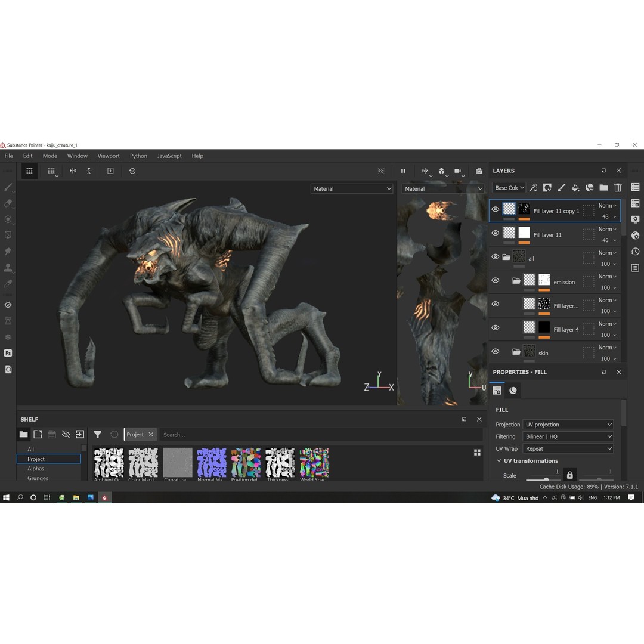Create a new folder in Layers
This screenshot has height=644, width=644.
603,188
